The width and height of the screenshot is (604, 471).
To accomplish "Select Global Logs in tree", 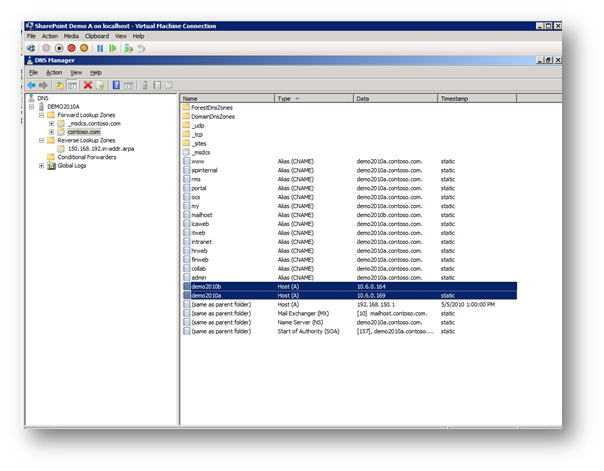I will click(72, 166).
